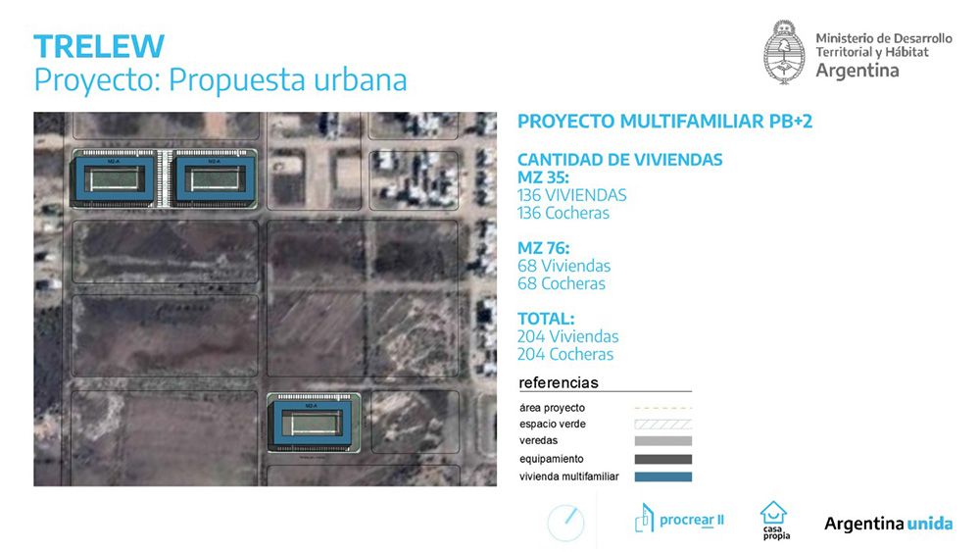Click the 'MZ 35:' label
Screen dimensions: 980x552
coord(542,177)
